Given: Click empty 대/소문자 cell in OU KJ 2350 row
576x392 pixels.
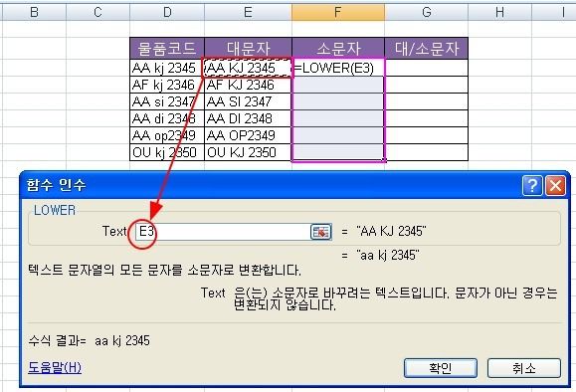Looking at the screenshot, I should tap(427, 152).
